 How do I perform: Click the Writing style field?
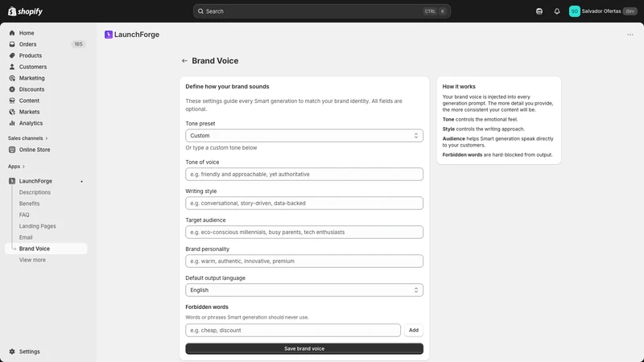click(x=304, y=204)
